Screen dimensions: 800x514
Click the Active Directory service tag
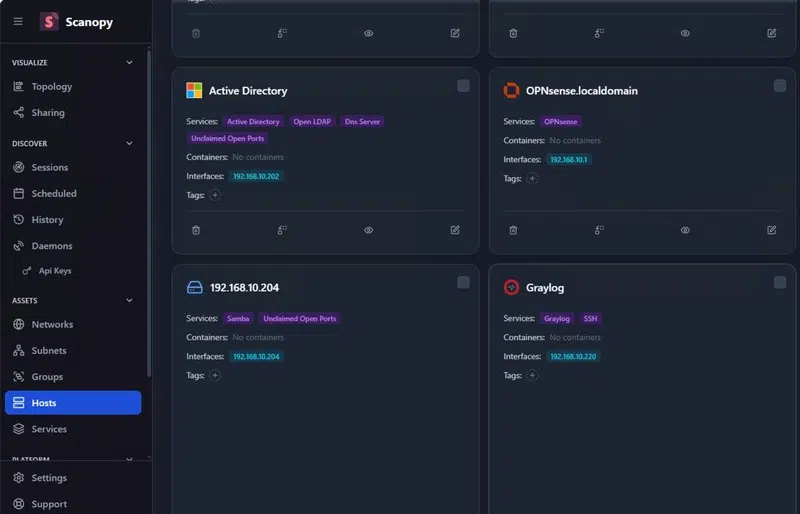pyautogui.click(x=253, y=121)
